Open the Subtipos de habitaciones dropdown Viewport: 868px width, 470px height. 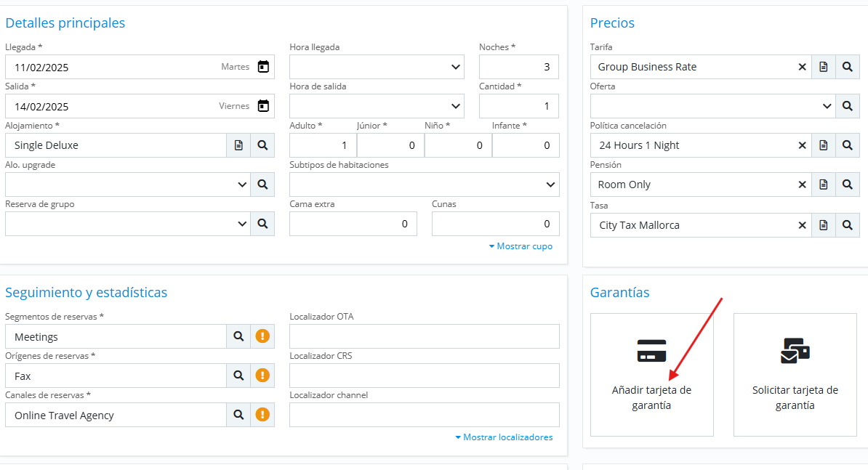[550, 185]
